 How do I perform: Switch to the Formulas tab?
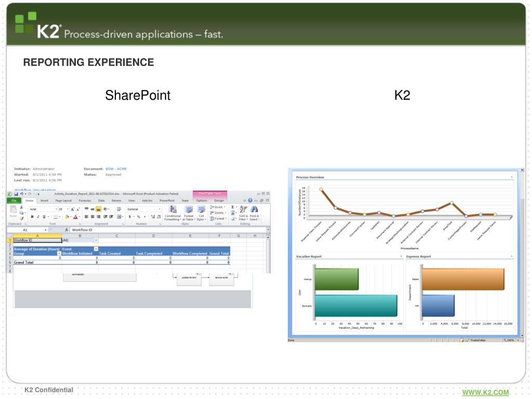pyautogui.click(x=85, y=201)
